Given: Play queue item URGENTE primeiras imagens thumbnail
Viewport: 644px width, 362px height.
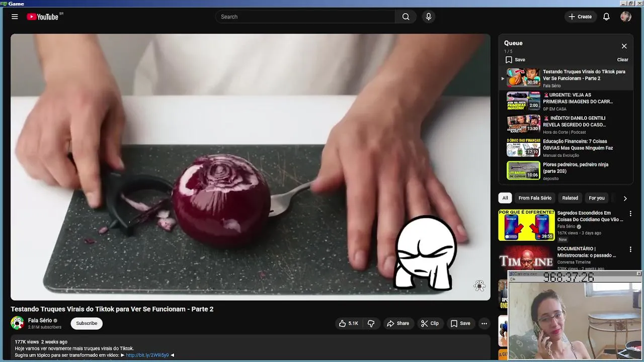Looking at the screenshot, I should coord(523,101).
